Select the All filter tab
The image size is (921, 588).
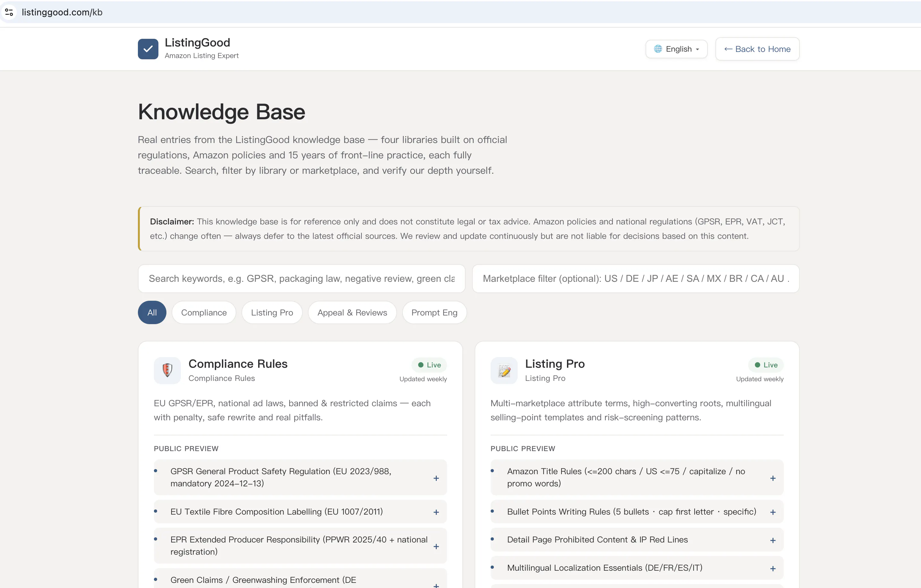[152, 313]
